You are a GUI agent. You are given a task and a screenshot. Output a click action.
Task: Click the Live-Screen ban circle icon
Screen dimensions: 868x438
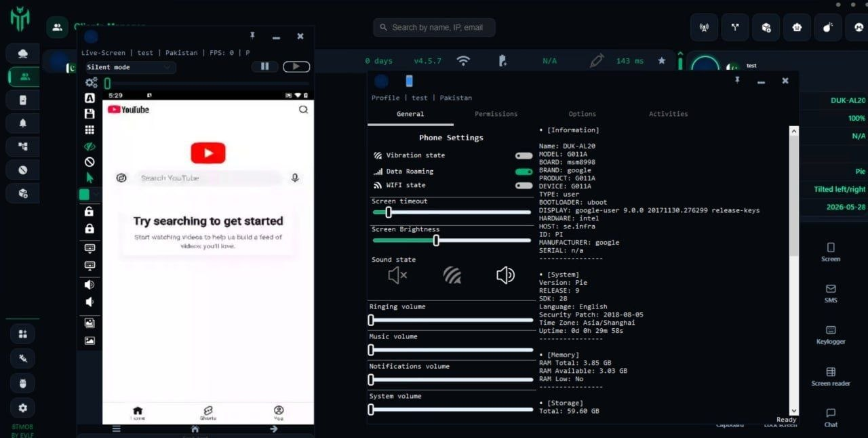(90, 162)
